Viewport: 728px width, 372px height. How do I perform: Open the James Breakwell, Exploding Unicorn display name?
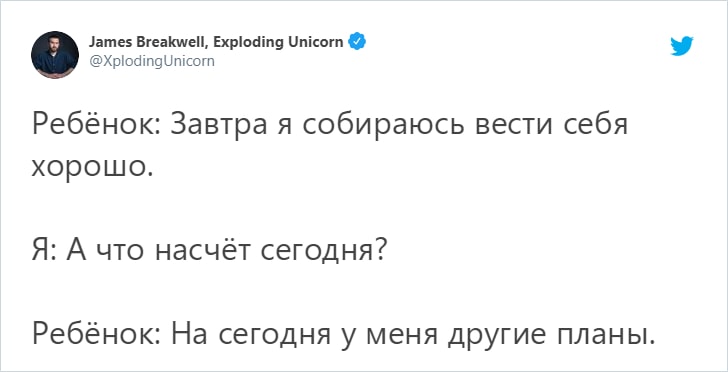tap(216, 42)
